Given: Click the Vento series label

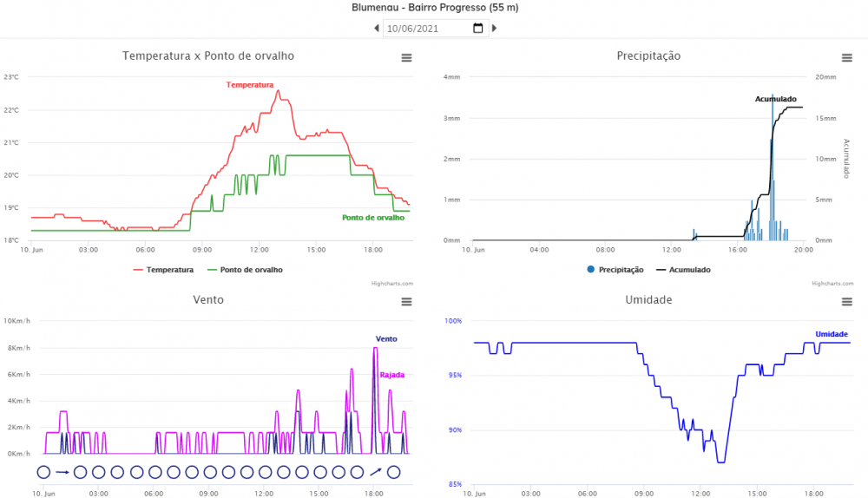Looking at the screenshot, I should [386, 338].
